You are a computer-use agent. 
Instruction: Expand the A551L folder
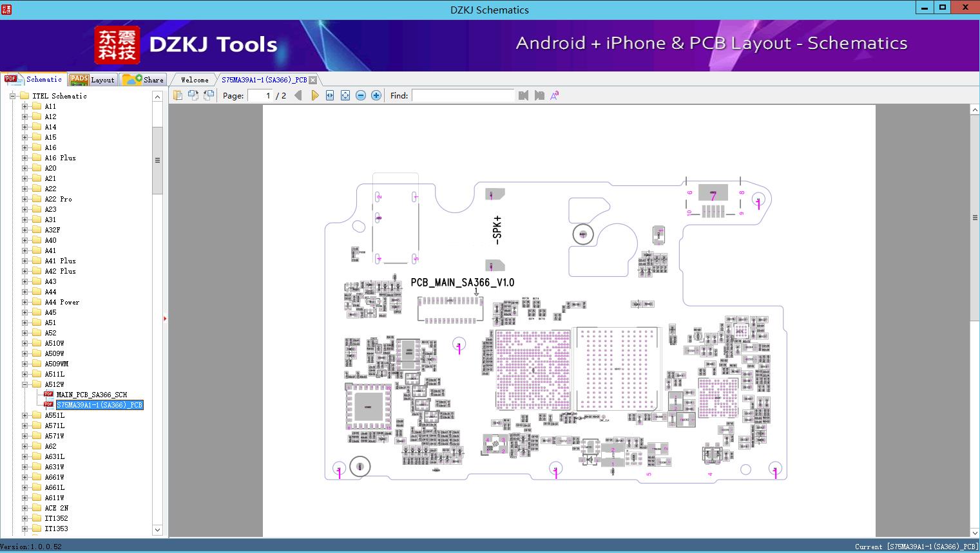pos(24,415)
